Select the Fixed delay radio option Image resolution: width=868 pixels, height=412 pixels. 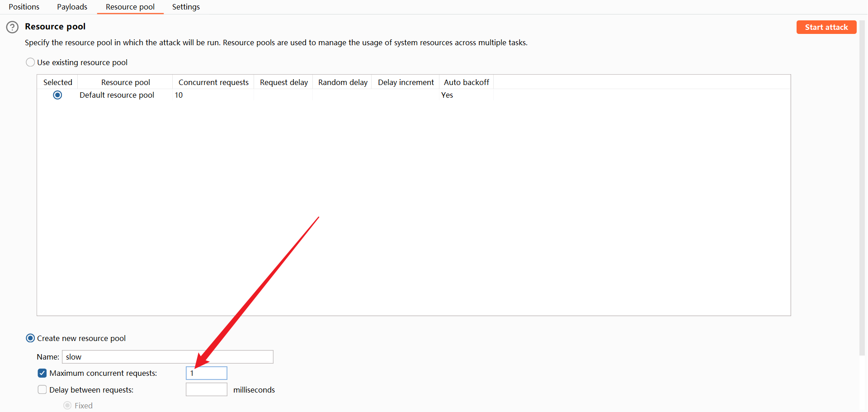coord(67,406)
